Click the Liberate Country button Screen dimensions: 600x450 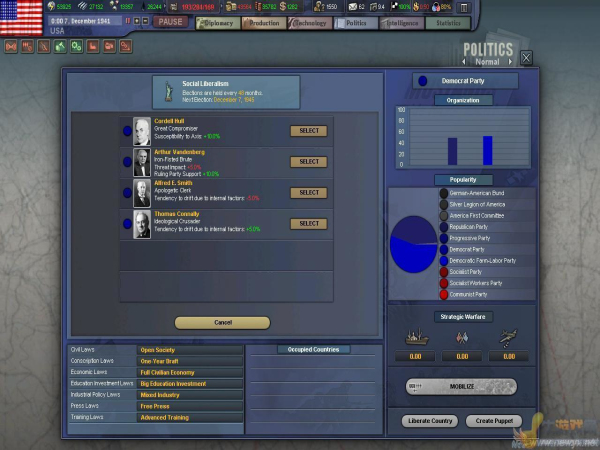[430, 421]
